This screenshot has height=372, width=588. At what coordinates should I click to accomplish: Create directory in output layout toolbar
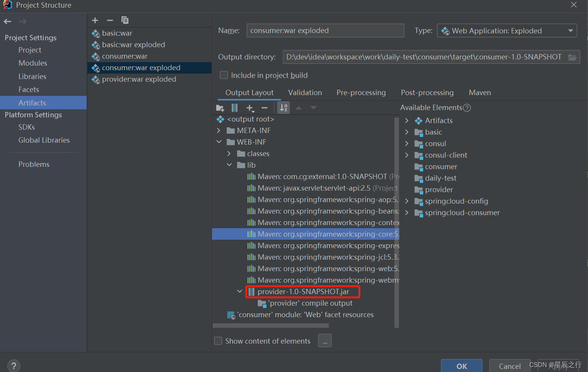click(220, 108)
